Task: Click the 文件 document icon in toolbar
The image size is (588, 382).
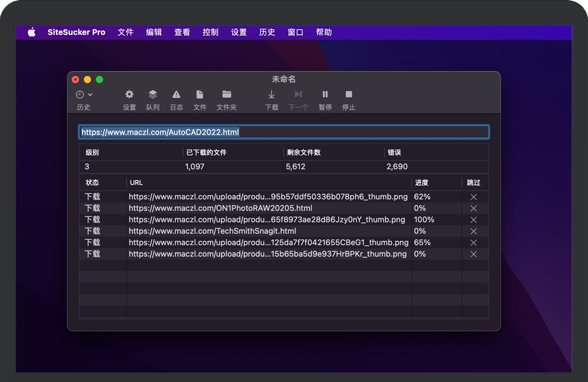Action: 200,95
